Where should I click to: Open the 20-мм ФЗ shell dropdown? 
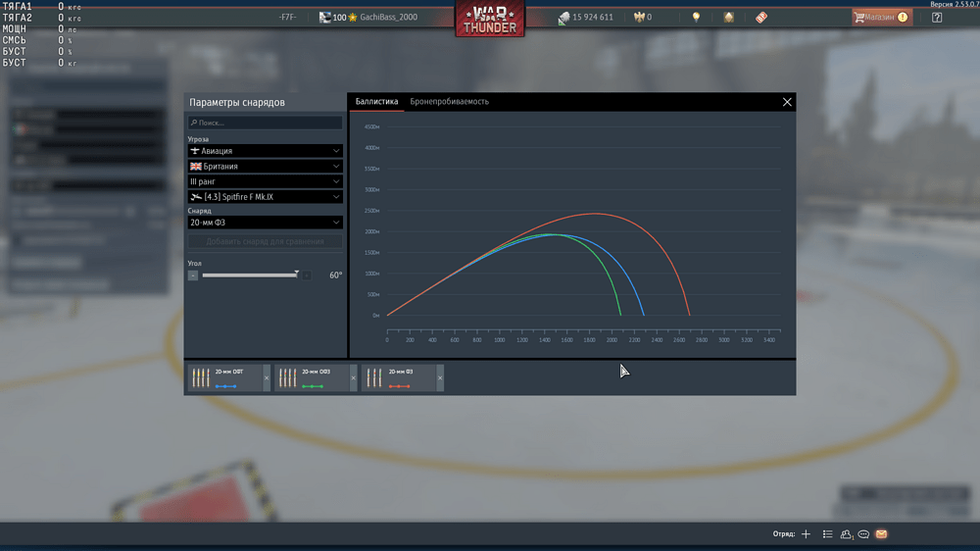tap(265, 223)
